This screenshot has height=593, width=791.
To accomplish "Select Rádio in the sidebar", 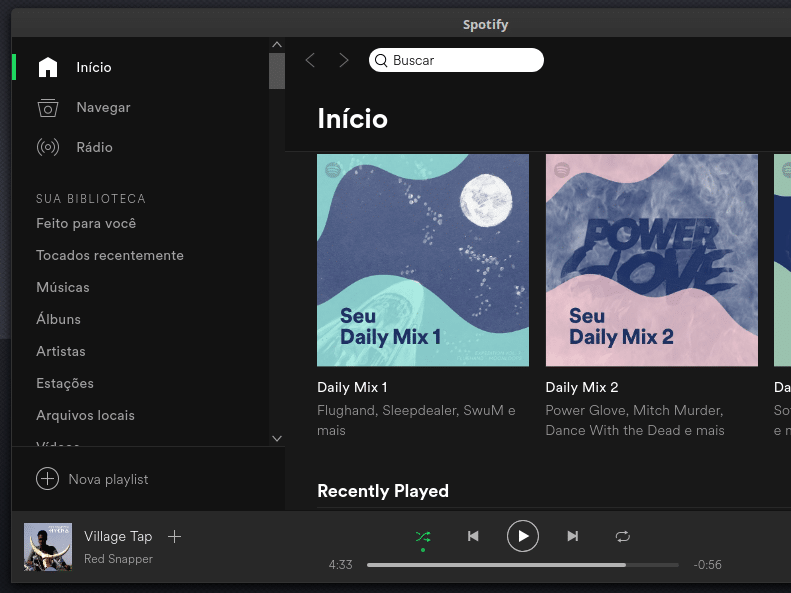I will (x=94, y=147).
